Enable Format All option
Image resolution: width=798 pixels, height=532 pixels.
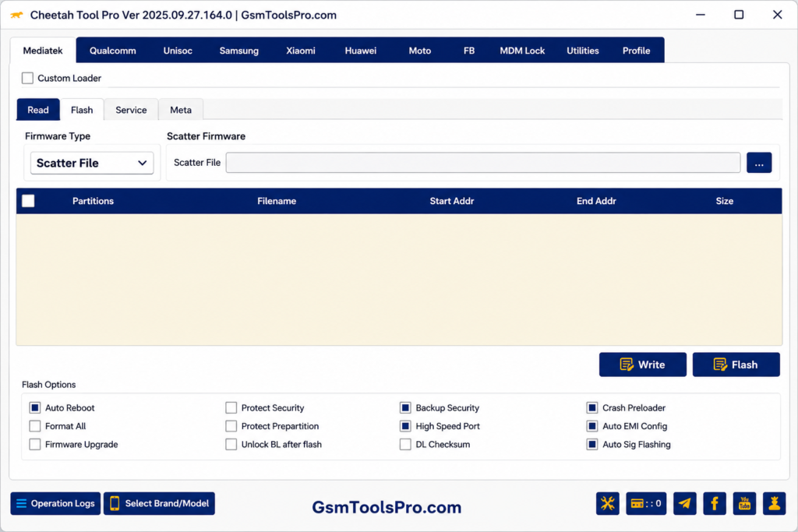coord(34,426)
